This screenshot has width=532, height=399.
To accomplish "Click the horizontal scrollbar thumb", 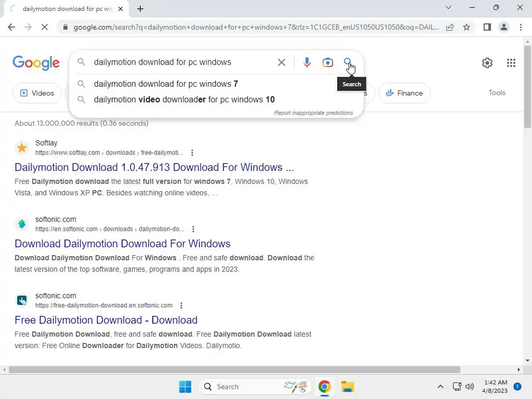I will [x=234, y=369].
